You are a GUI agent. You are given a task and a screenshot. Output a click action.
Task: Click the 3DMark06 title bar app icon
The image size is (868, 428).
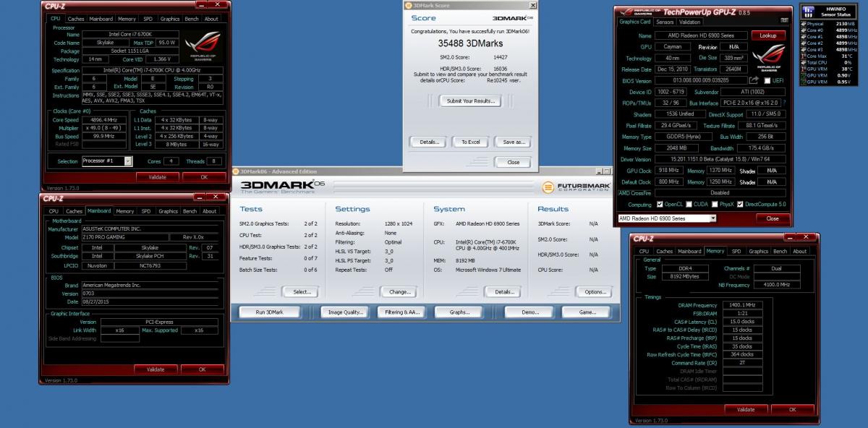tap(235, 171)
